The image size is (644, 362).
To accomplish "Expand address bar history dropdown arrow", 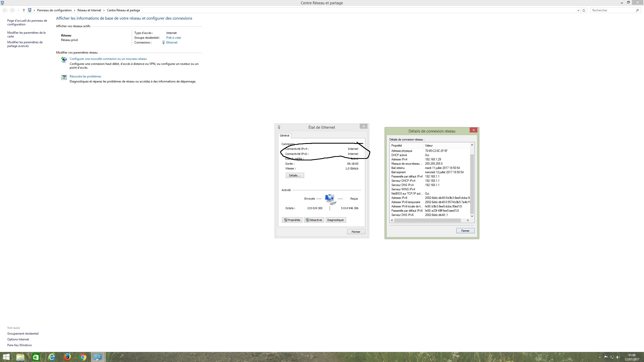I will [x=578, y=10].
